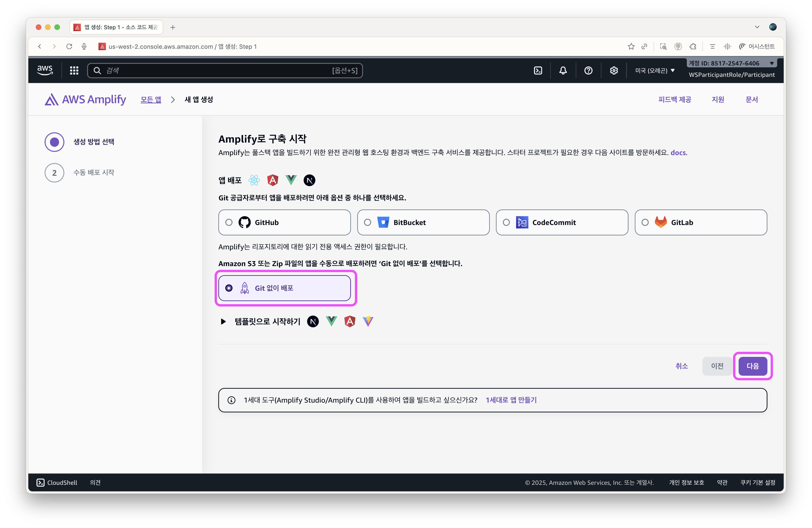Open the 의견 feedback link in footer
Viewport: 812px width, 528px height.
95,482
